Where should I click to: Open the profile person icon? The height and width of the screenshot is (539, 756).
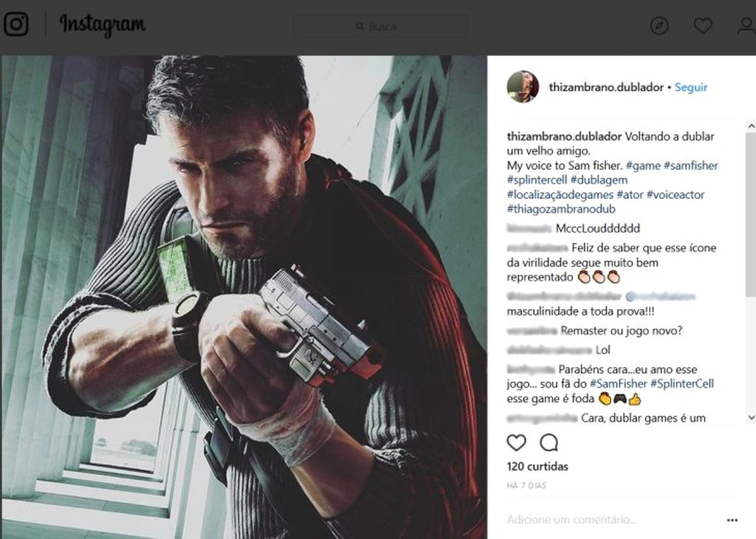pyautogui.click(x=746, y=26)
